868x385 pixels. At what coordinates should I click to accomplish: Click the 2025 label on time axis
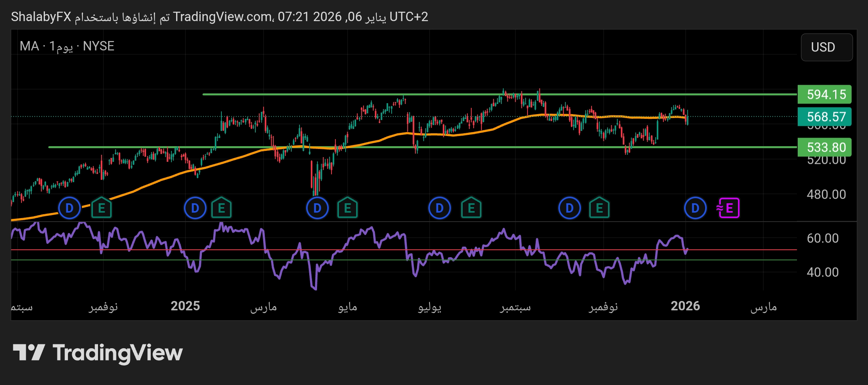[x=185, y=306]
